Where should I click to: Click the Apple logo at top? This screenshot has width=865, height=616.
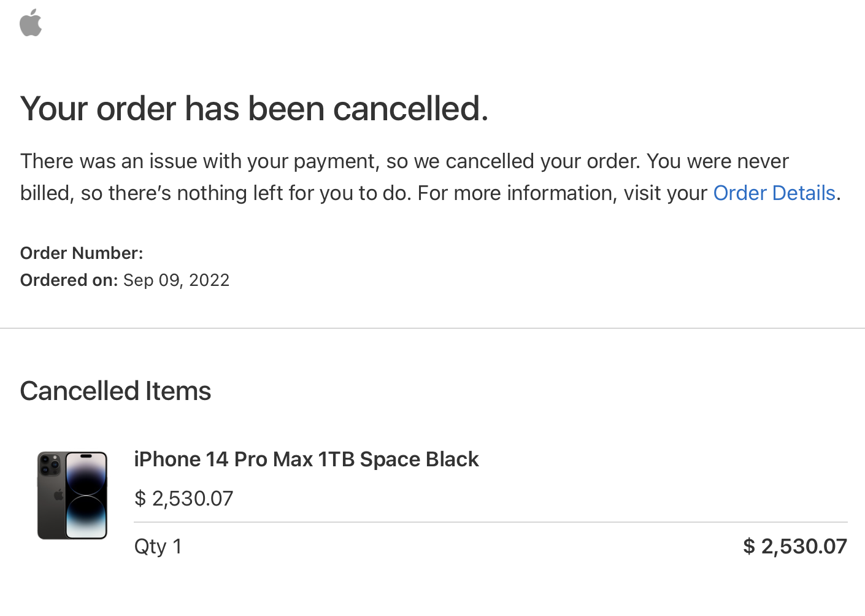click(x=31, y=23)
